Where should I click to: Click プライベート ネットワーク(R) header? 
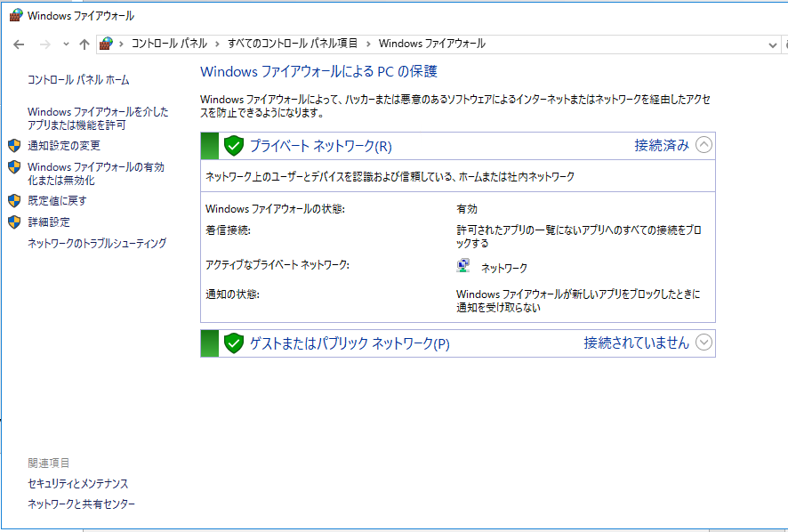pos(321,146)
